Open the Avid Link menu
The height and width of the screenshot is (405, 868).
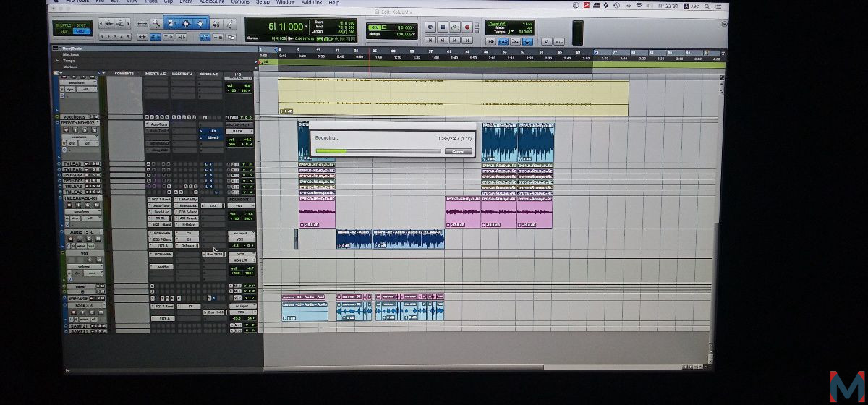point(312,3)
